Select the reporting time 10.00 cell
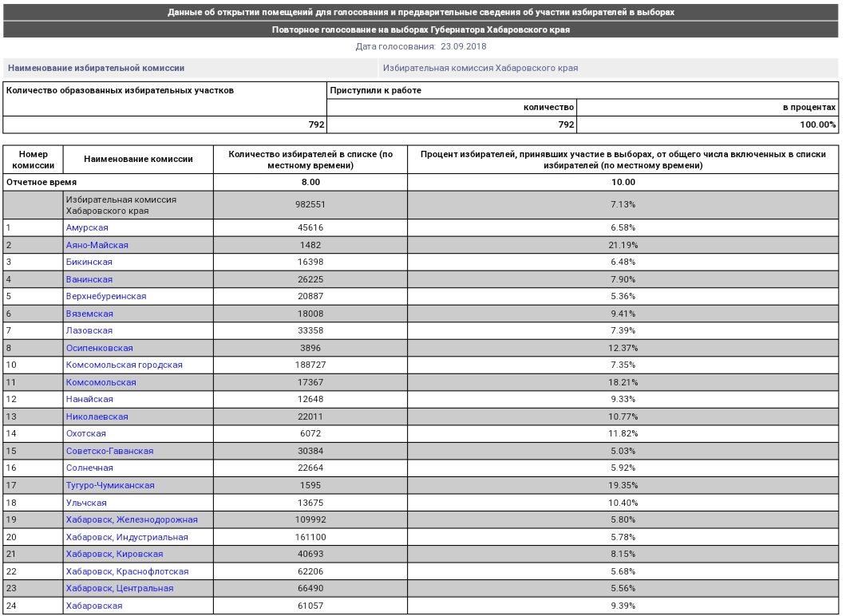The width and height of the screenshot is (862, 616). coord(623,183)
